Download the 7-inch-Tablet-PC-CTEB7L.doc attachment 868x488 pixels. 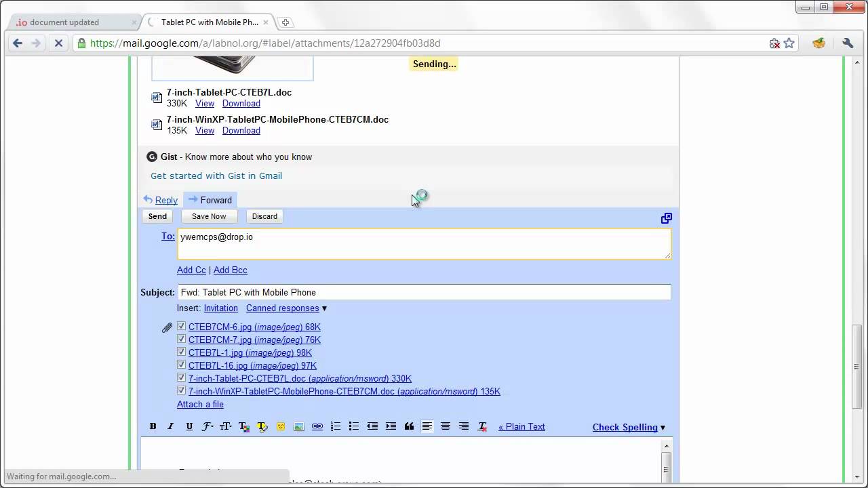point(241,103)
